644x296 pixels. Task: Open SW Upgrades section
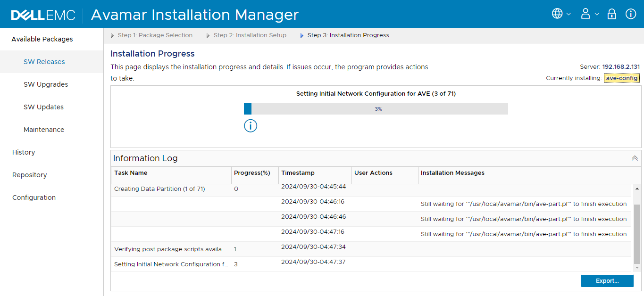[46, 84]
